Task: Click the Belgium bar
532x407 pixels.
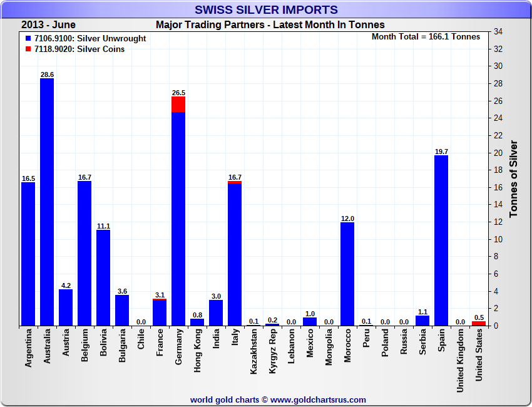Action: pos(84,254)
